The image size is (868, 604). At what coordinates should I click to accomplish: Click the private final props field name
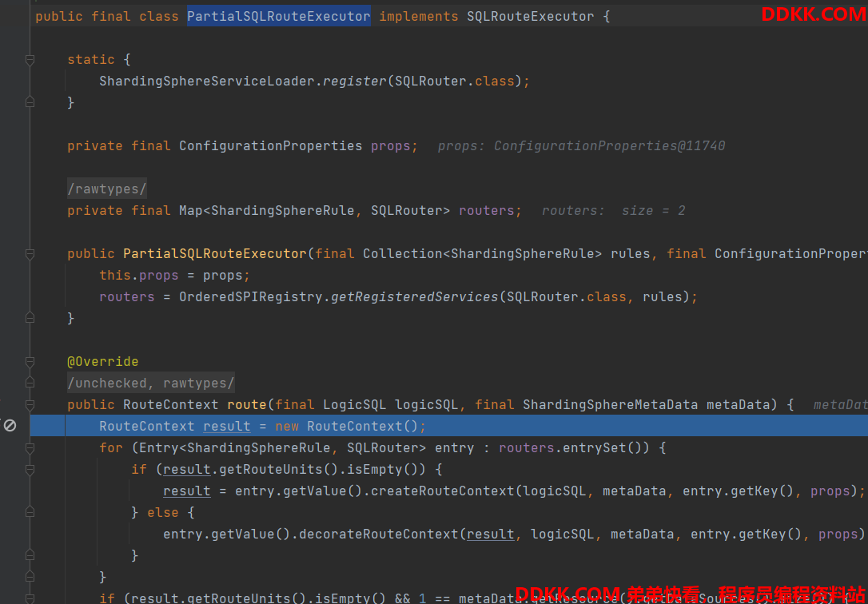tap(390, 146)
